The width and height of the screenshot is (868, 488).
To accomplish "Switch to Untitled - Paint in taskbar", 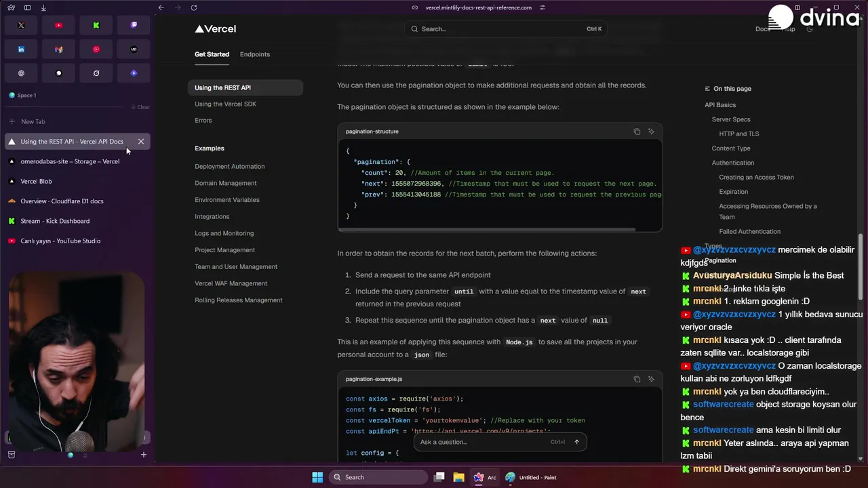I will pyautogui.click(x=531, y=477).
